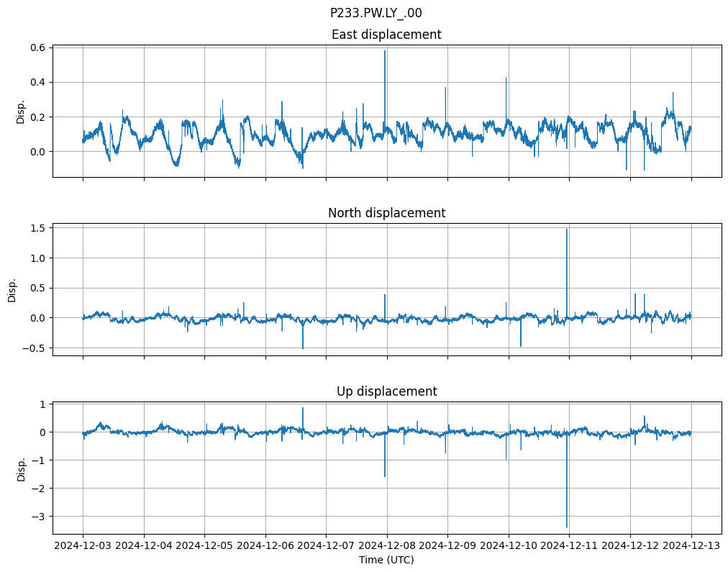Select the 2024-12-11 date tick label
Image resolution: width=728 pixels, height=572 pixels.
tap(570, 546)
